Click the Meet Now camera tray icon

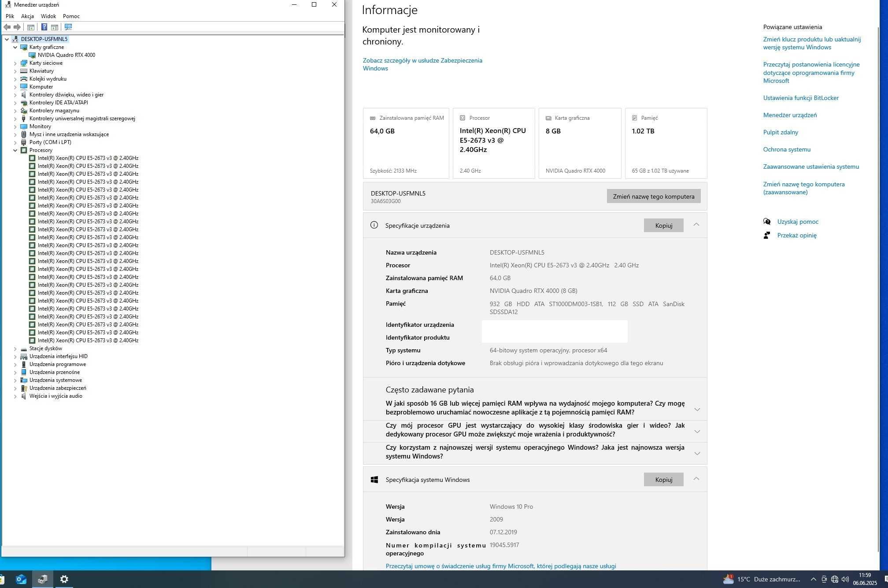tap(824, 579)
